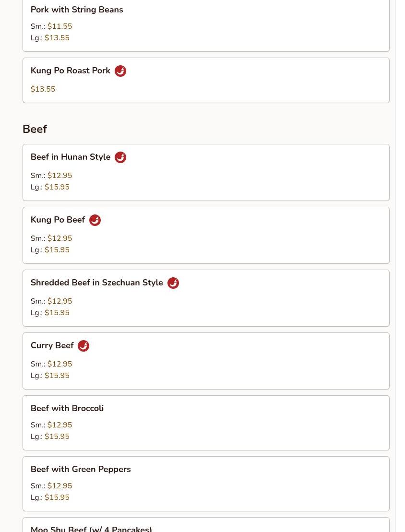This screenshot has width=405, height=532.
Task: Click large price of Pork with String Beans
Action: 57,38
